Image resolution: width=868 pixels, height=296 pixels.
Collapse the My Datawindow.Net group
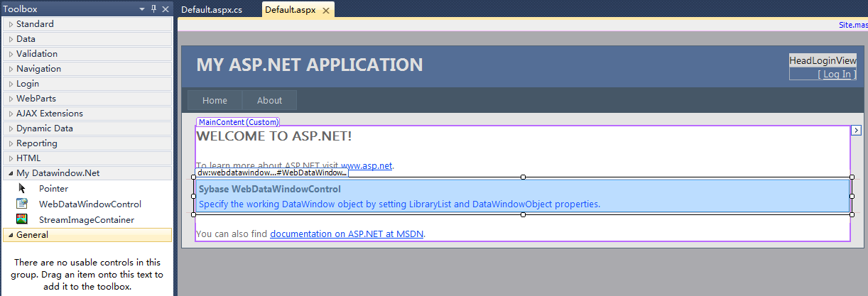pos(11,173)
